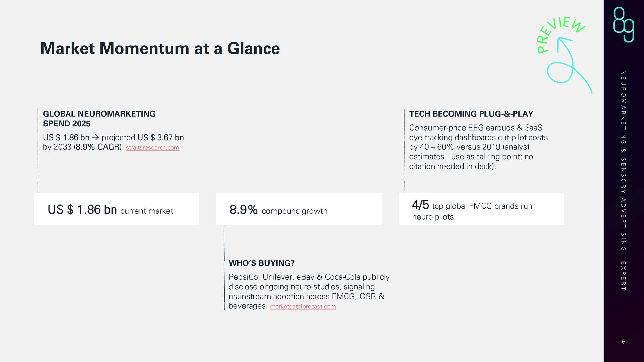644x362 pixels.
Task: Click the projected US $ 3.67 bn text
Action: point(143,137)
